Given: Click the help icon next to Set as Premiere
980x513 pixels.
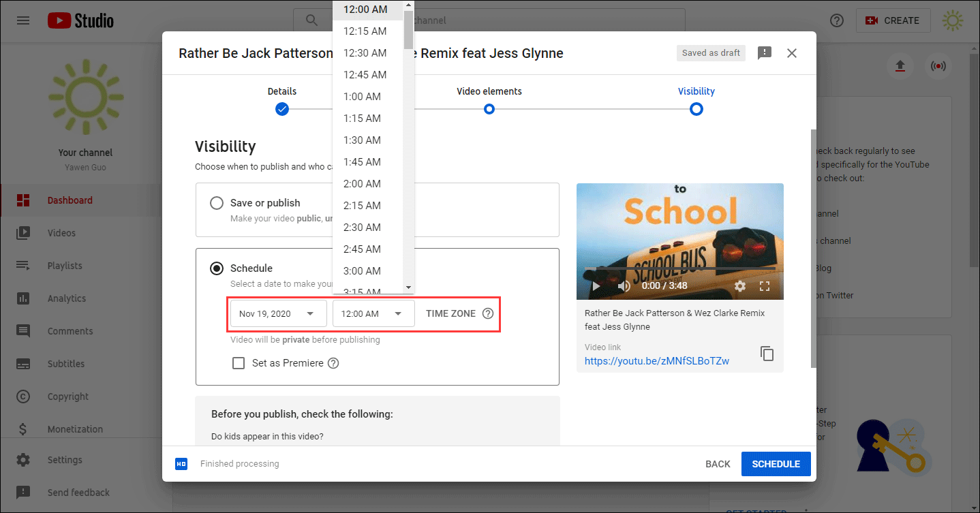Looking at the screenshot, I should pyautogui.click(x=333, y=363).
